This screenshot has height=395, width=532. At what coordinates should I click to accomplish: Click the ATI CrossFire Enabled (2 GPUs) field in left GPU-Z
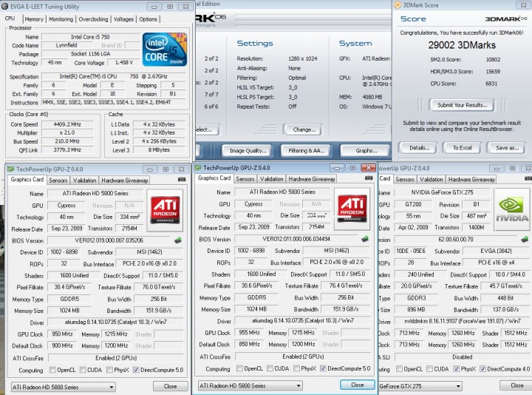tap(116, 358)
